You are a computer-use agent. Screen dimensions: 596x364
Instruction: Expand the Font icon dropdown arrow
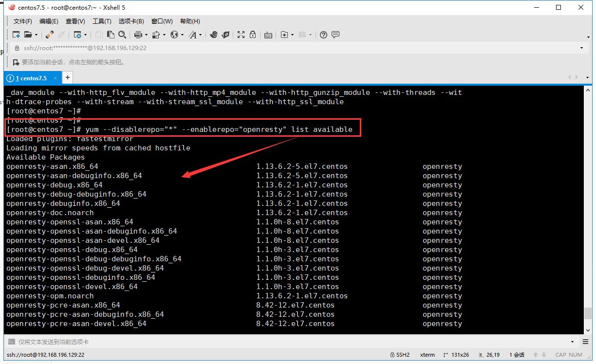click(200, 35)
